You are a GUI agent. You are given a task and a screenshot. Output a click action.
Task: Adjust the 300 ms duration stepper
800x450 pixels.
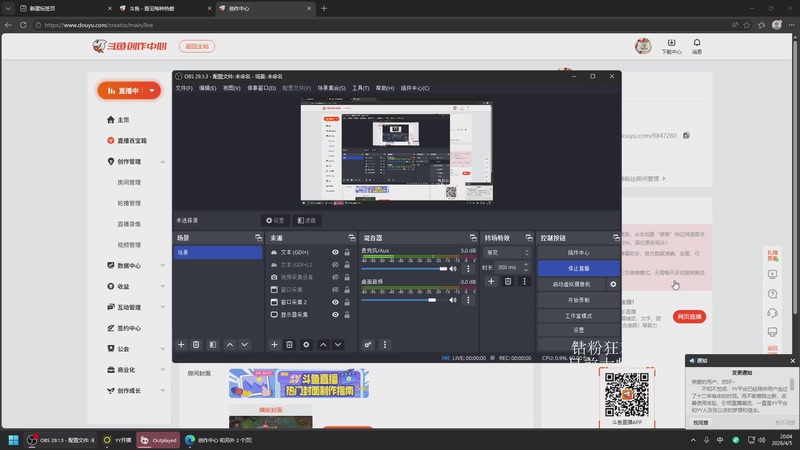click(526, 267)
